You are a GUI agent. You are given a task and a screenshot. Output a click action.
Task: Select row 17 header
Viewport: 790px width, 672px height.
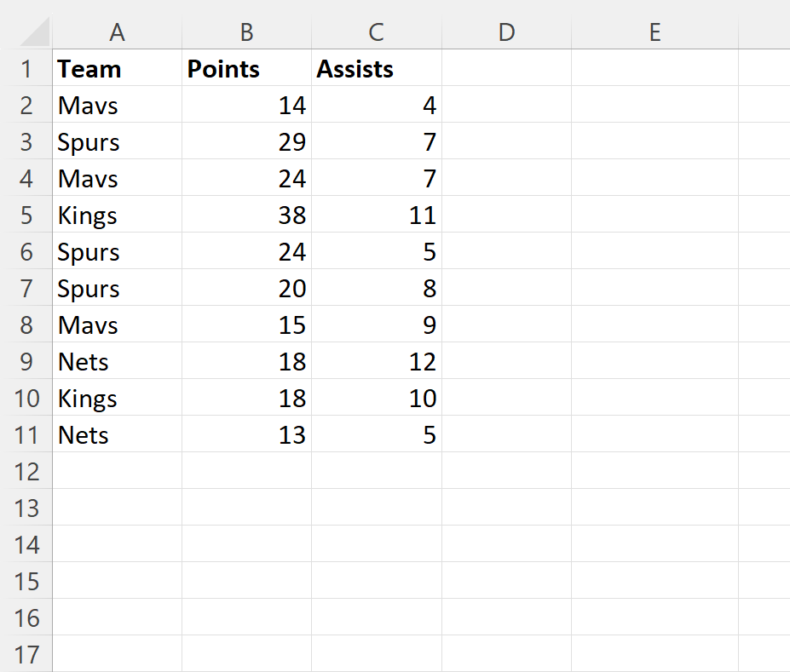tap(26, 654)
